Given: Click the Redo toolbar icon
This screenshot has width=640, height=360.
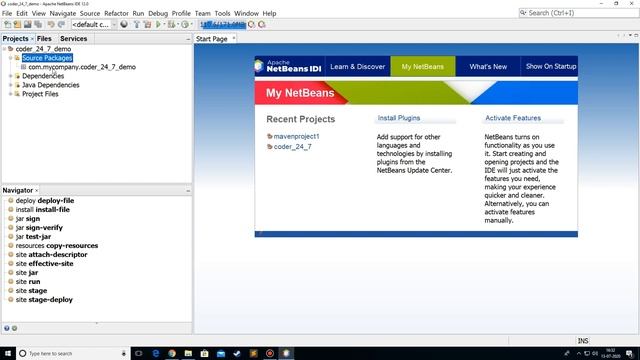Looking at the screenshot, I should click(61, 24).
